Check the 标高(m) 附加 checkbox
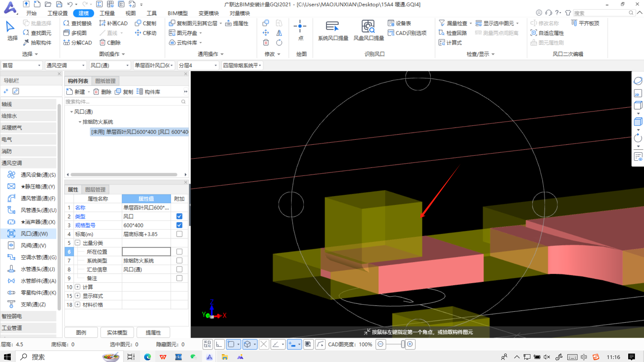Image resolution: width=644 pixels, height=362 pixels. click(179, 234)
